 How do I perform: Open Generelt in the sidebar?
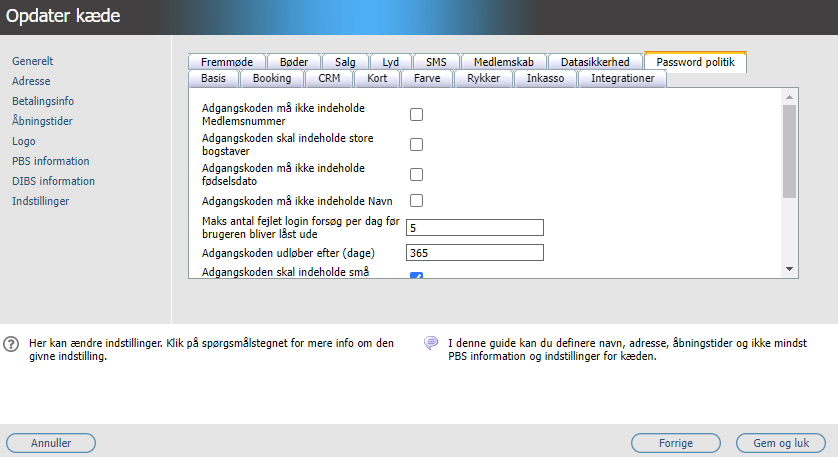tap(33, 61)
